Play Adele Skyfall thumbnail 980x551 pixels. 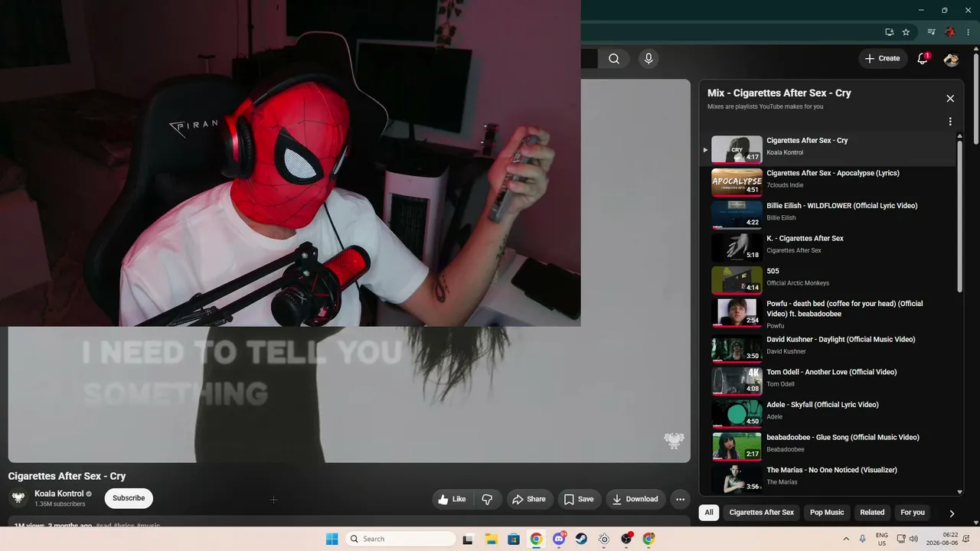click(x=737, y=413)
